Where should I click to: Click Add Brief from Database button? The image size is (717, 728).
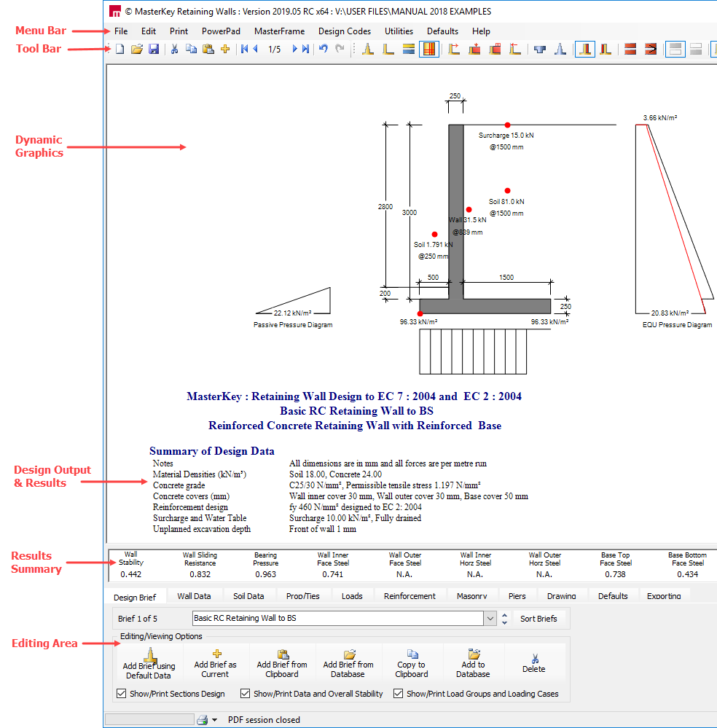coord(348,662)
